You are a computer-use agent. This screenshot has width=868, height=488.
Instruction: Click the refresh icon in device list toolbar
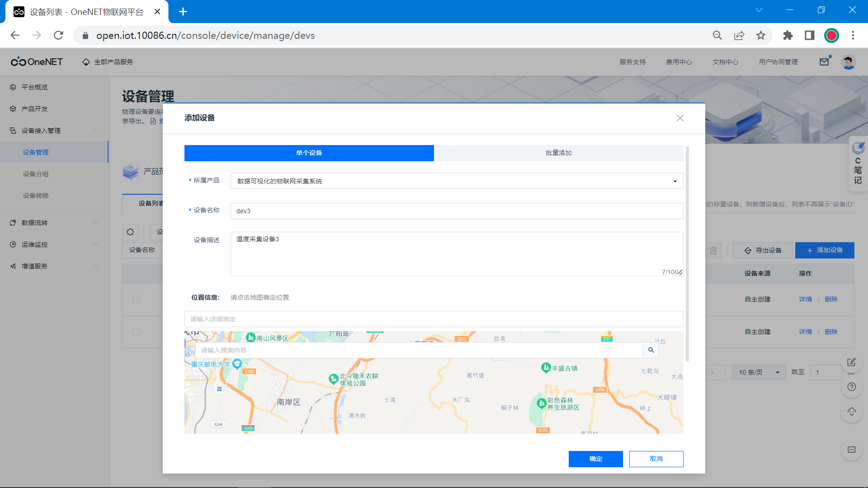pos(130,232)
